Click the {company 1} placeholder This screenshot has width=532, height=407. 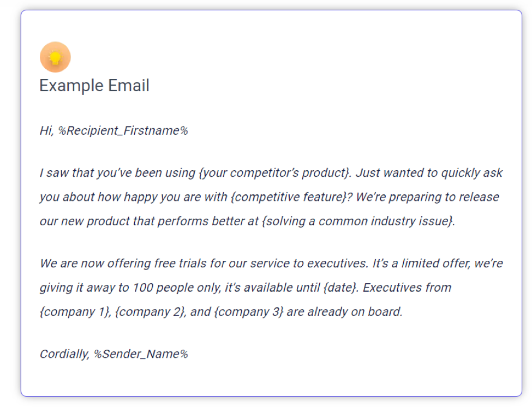coord(75,312)
